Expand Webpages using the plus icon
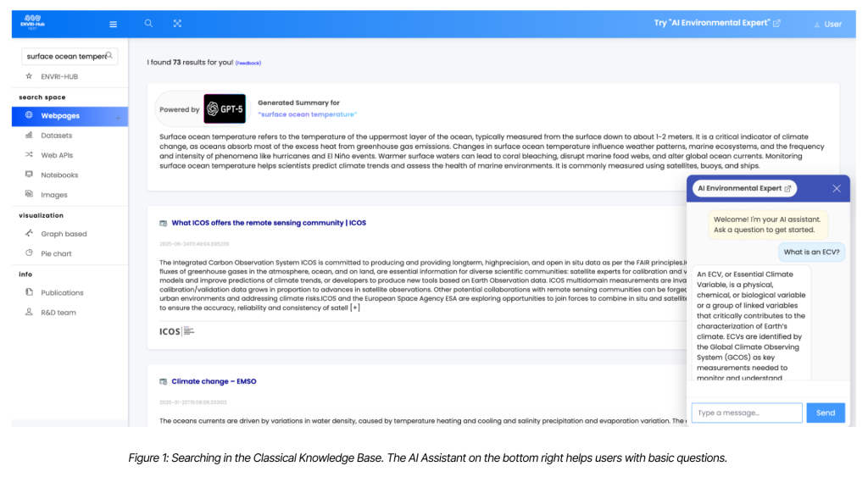The image size is (868, 488). point(118,116)
